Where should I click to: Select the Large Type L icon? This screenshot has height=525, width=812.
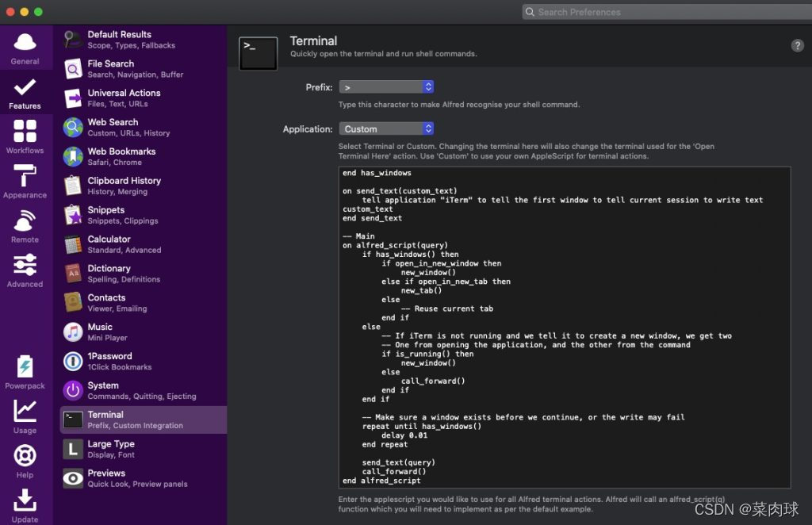[73, 449]
